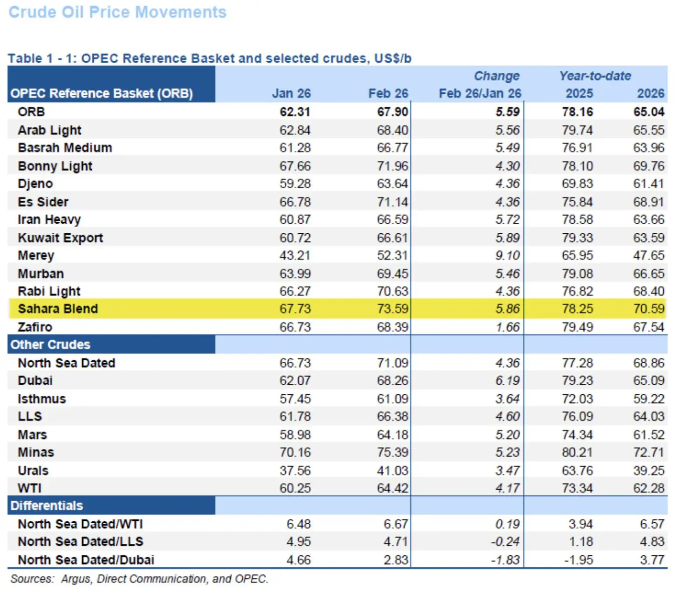Click the sources footnote below the table

pos(139,579)
